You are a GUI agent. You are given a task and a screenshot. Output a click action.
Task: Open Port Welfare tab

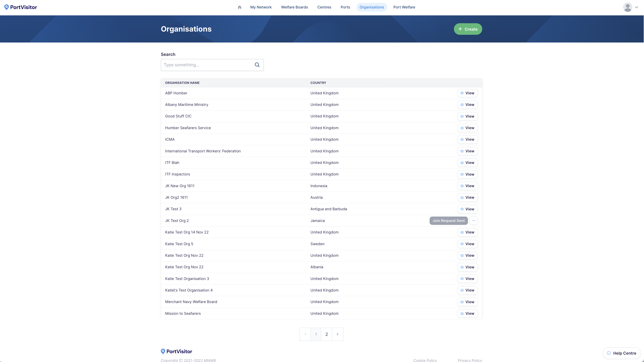(404, 7)
